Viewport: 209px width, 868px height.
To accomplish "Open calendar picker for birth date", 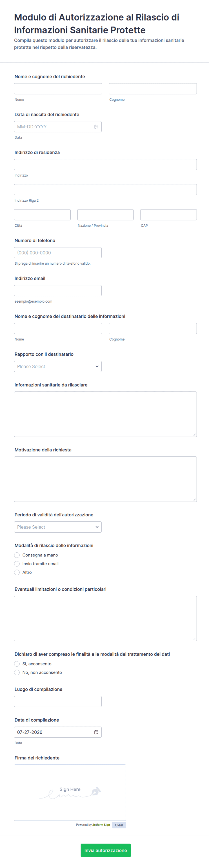I will point(96,127).
